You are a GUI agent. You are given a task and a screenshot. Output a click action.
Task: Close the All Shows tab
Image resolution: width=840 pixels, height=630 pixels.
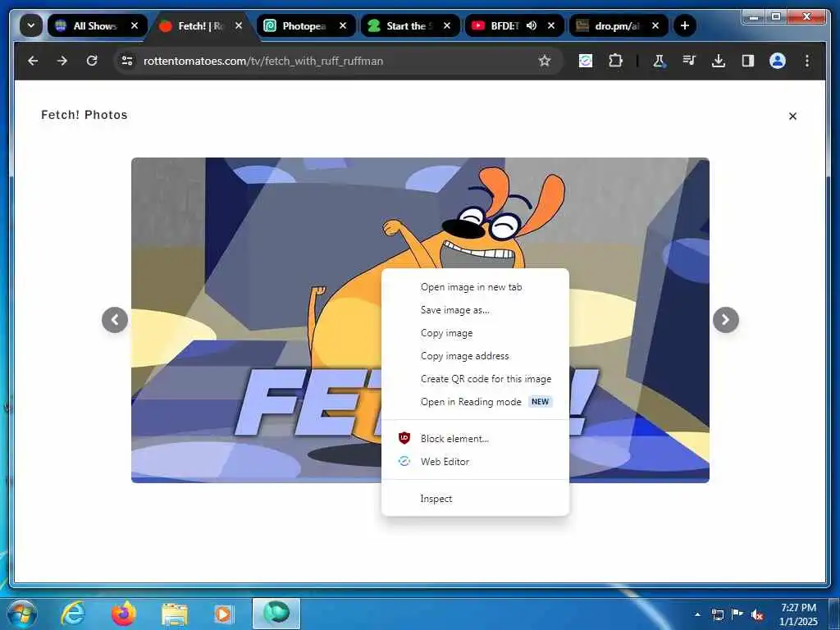pyautogui.click(x=135, y=25)
